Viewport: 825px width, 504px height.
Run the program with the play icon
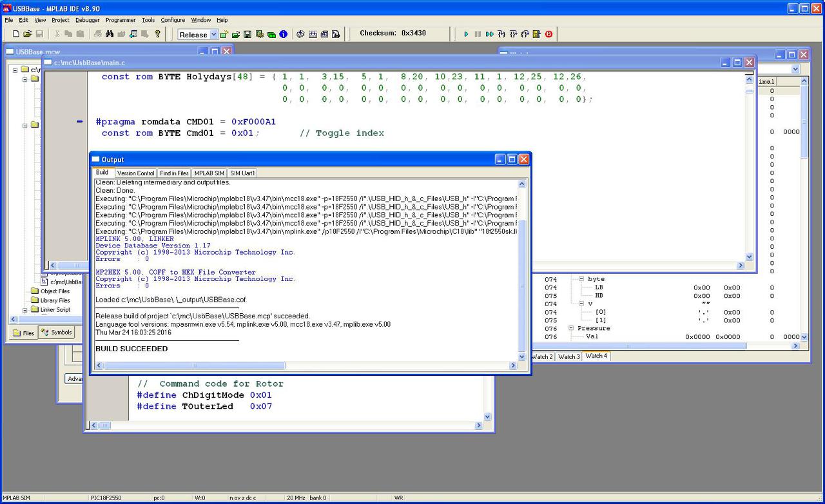(x=466, y=34)
